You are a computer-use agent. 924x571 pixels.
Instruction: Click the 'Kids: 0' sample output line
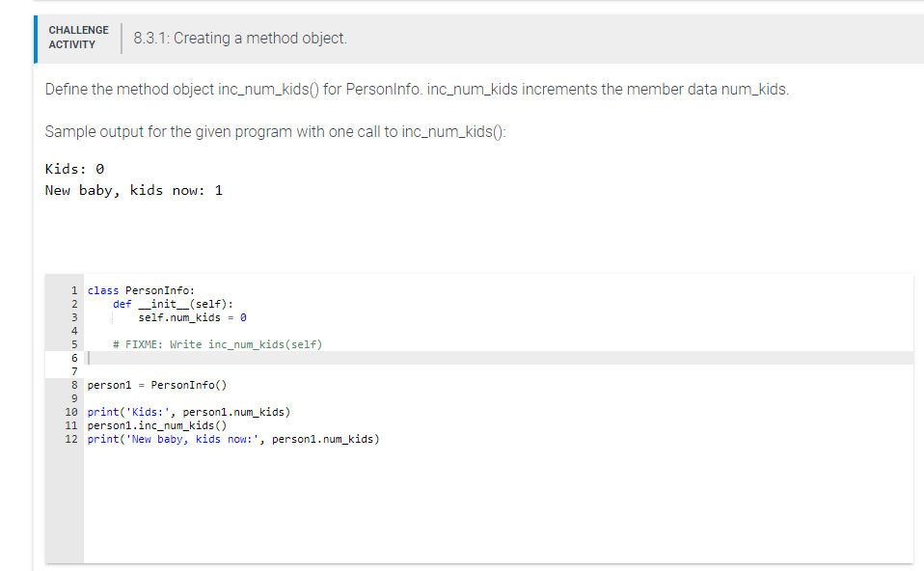[75, 169]
